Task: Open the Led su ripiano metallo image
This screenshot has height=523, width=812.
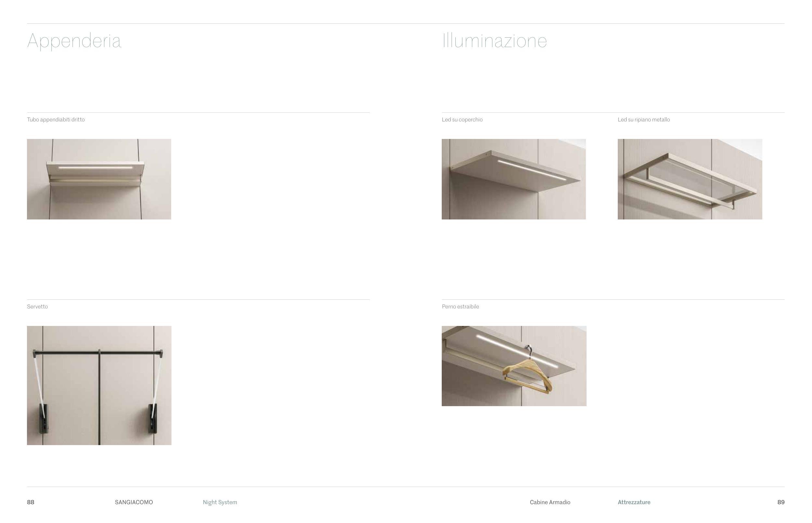Action: click(690, 179)
